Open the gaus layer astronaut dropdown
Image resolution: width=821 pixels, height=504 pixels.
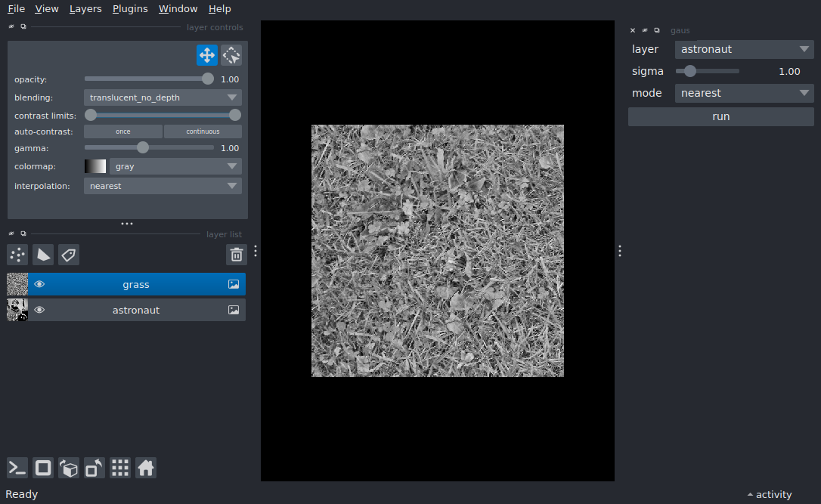(744, 49)
